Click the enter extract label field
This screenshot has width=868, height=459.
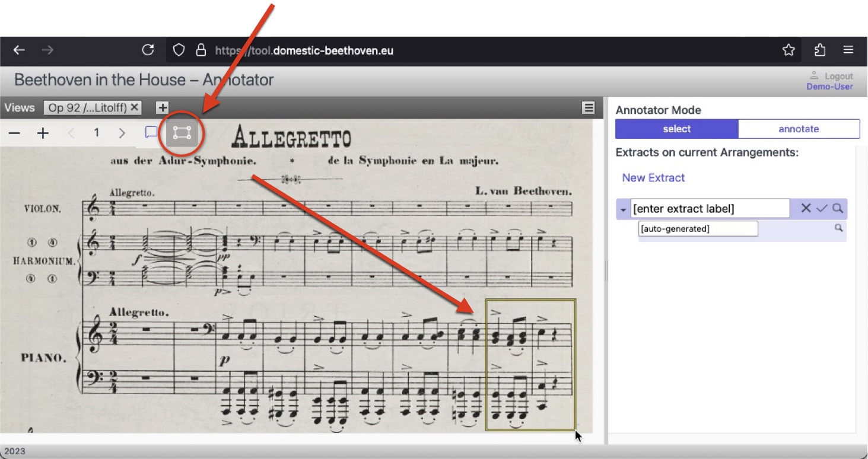pyautogui.click(x=710, y=209)
